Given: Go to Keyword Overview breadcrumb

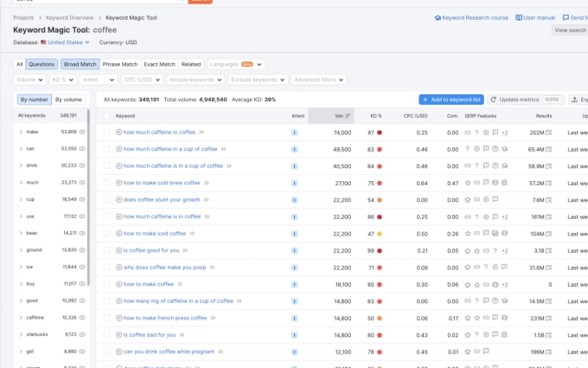Looking at the screenshot, I should (70, 17).
